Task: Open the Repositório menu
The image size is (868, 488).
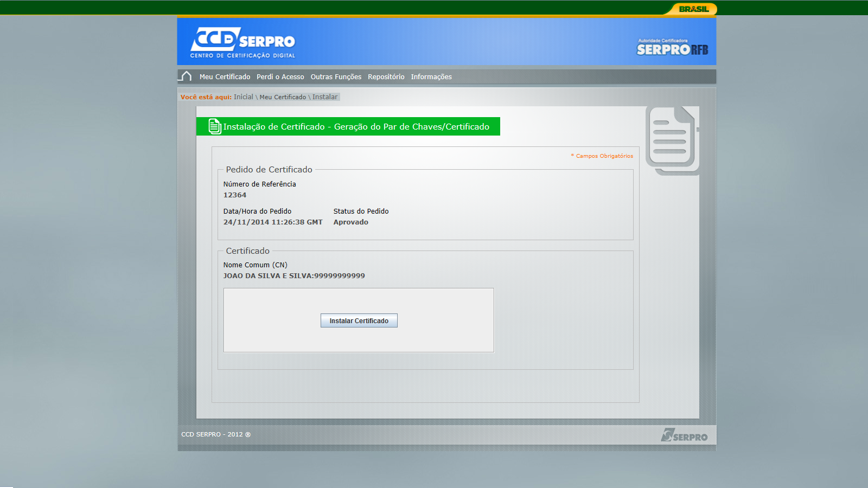Action: (386, 77)
